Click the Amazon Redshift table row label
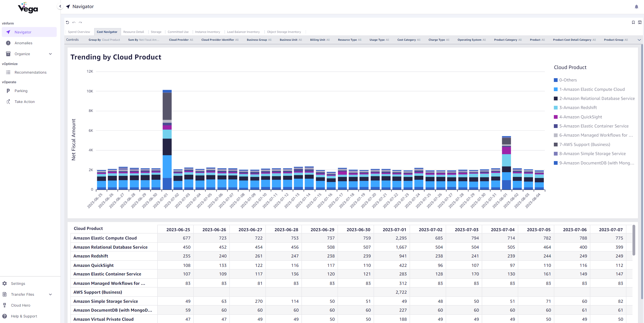Screen dimensions: 644x323 coord(91,256)
